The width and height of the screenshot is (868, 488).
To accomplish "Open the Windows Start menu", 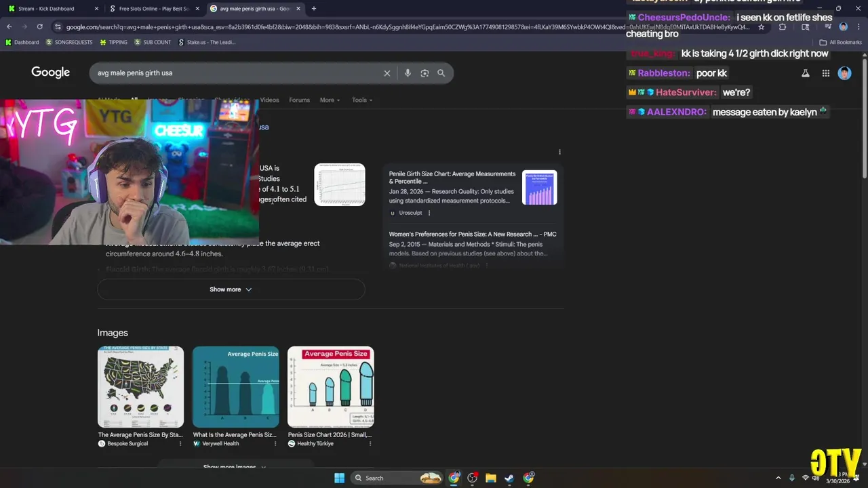I will [339, 478].
